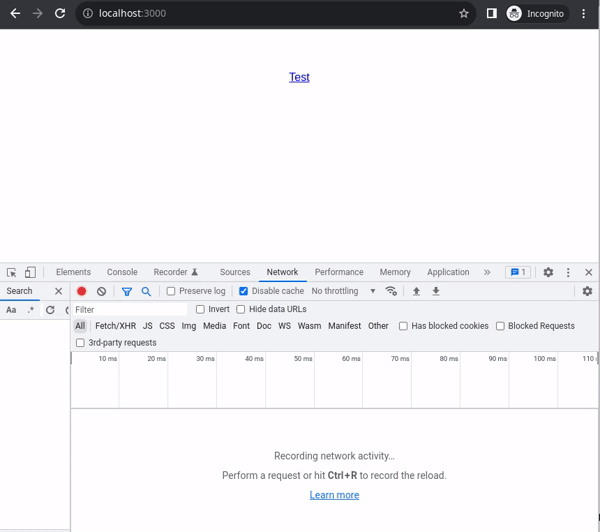Open DevTools settings gear
The image size is (600, 532).
548,272
